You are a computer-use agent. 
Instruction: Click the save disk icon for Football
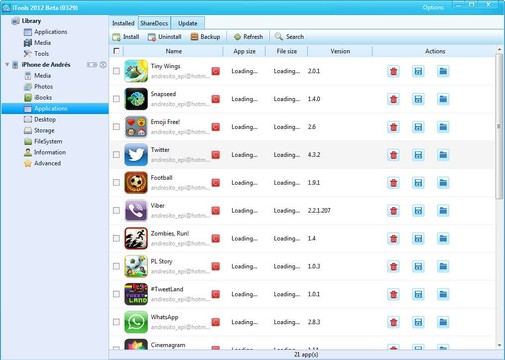[x=418, y=183]
